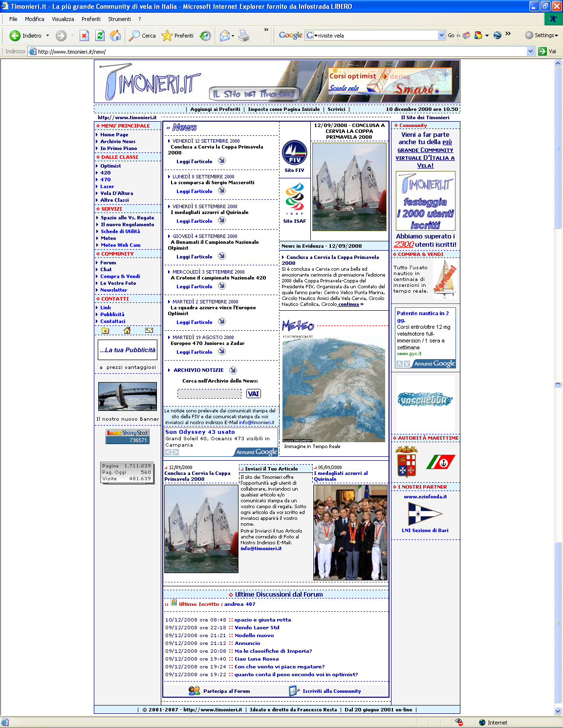Print the page with the printer icon
This screenshot has height=728, width=563.
pos(244,36)
